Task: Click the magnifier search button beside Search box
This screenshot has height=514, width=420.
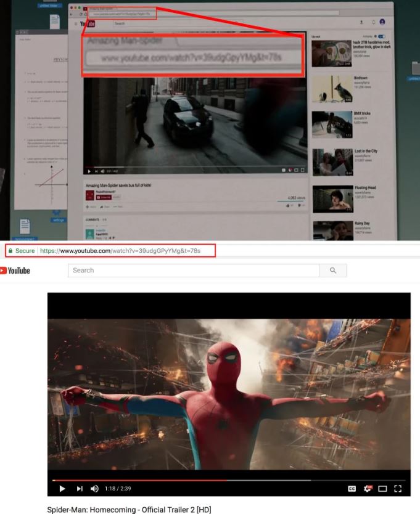Action: point(333,270)
